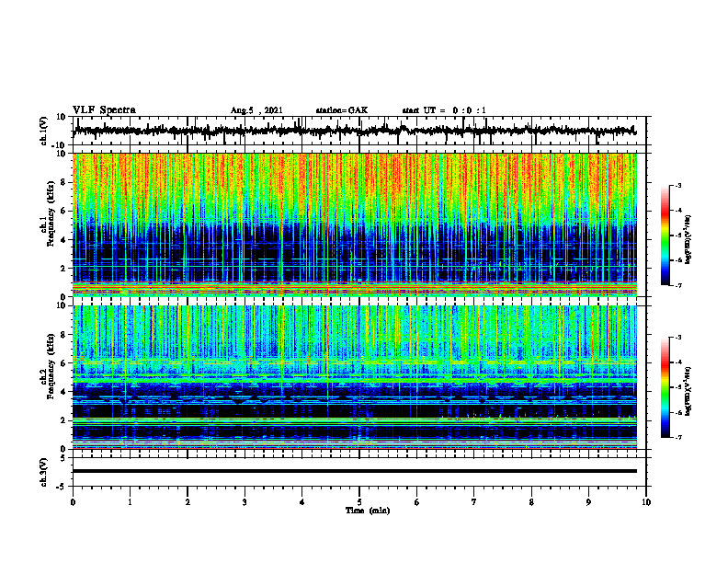Viewport: 728px width, 563px height.
Task: Click the ch.3 flat voltage trace line
Action: (355, 471)
